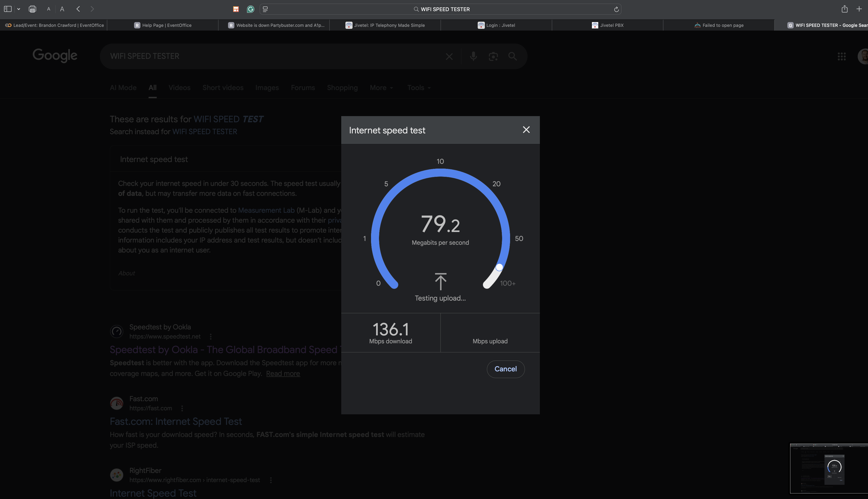868x499 pixels.
Task: Go forward with the forward arrow
Action: tap(92, 9)
